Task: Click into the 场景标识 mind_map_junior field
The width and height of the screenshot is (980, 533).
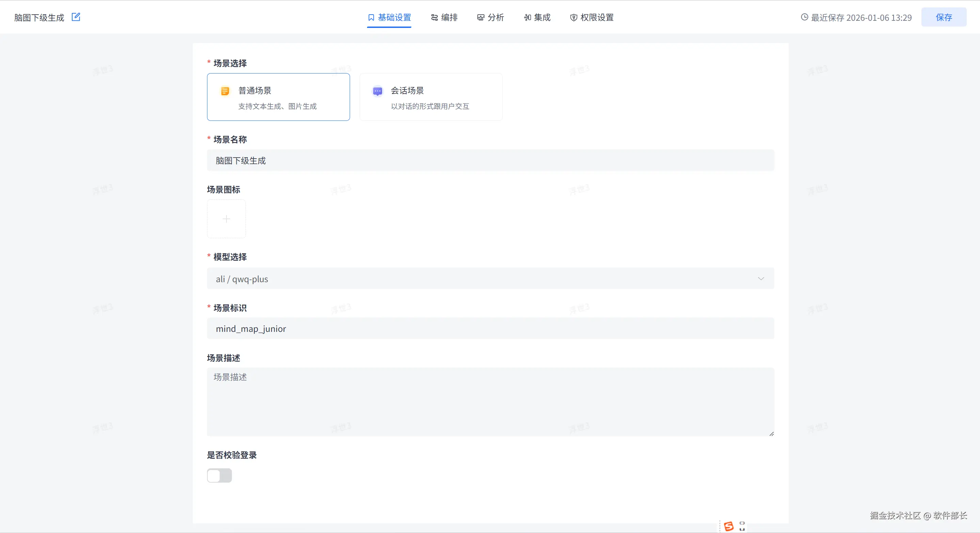Action: tap(490, 328)
